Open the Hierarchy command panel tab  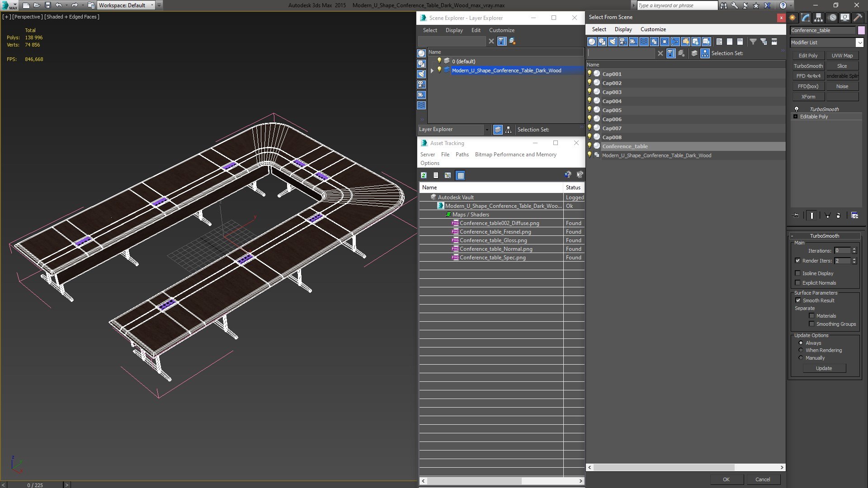(x=819, y=18)
